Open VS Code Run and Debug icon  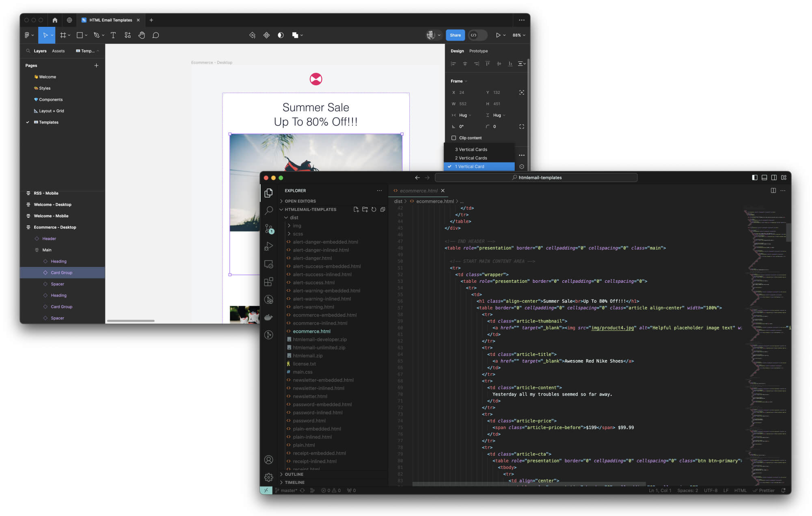coord(268,246)
